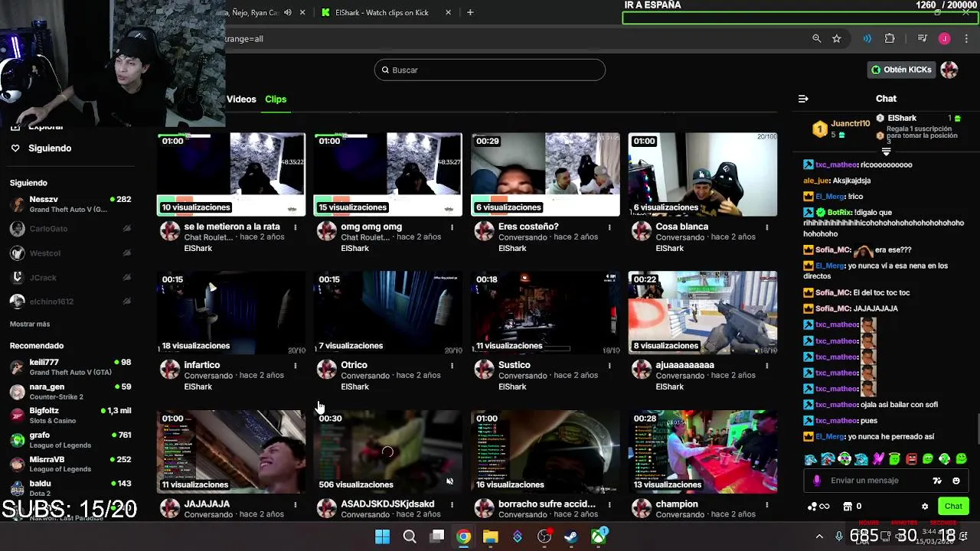Open Chrome zoom magnifier icon in address bar

816,38
